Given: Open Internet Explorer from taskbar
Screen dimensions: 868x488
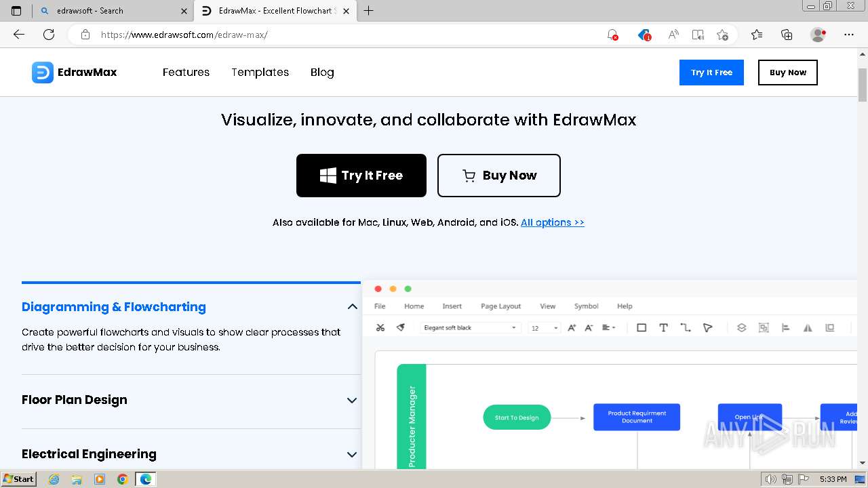Looking at the screenshot, I should coord(54,479).
